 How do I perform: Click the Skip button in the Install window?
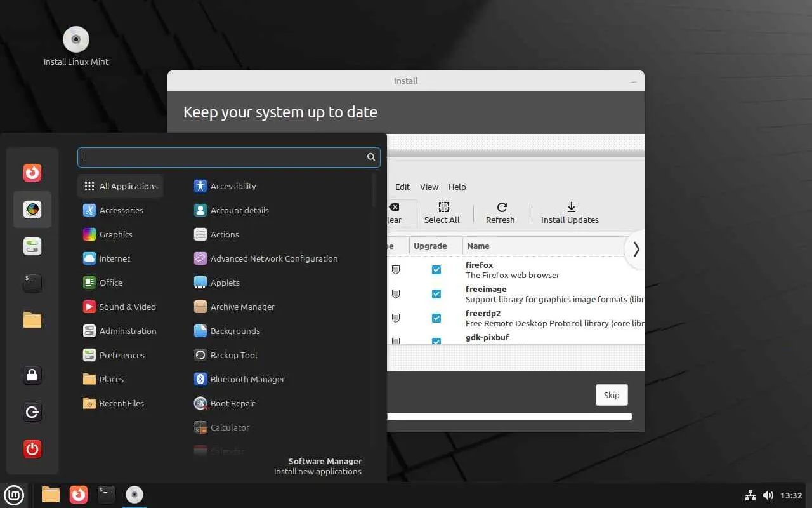[612, 395]
